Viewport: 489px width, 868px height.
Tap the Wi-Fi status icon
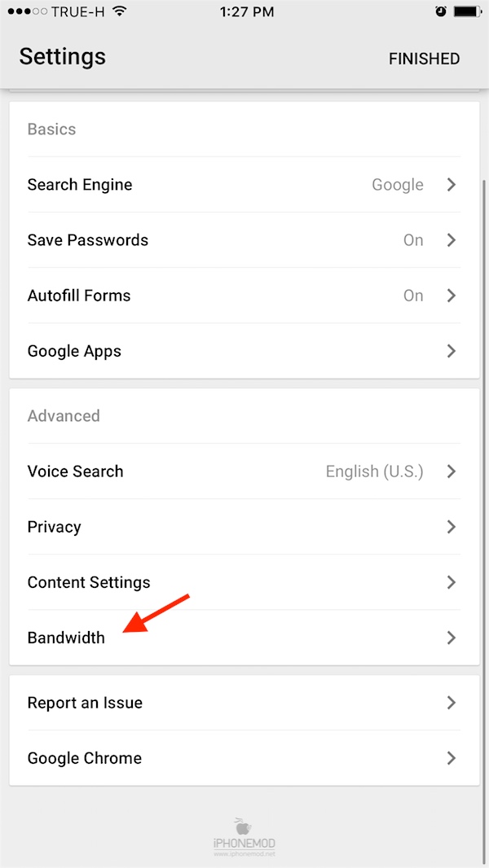point(120,11)
